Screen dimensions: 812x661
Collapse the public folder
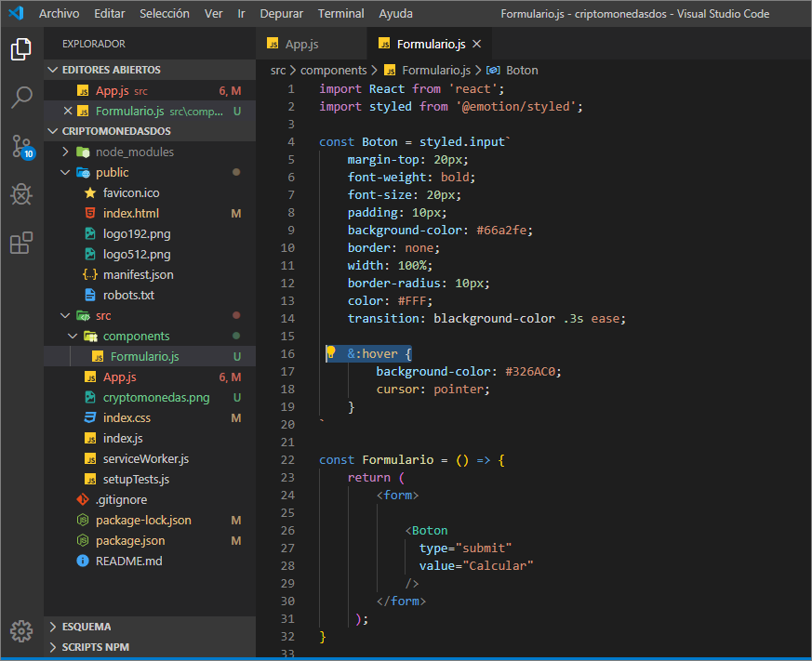coord(65,172)
